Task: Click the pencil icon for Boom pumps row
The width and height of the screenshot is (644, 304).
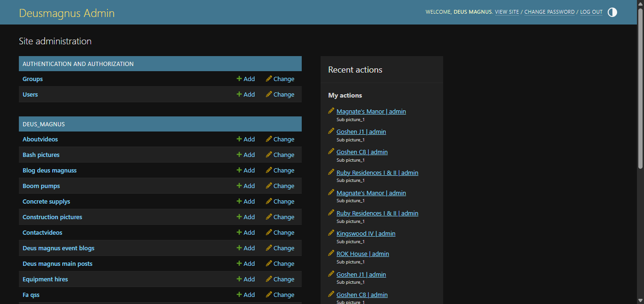Action: pos(269,186)
